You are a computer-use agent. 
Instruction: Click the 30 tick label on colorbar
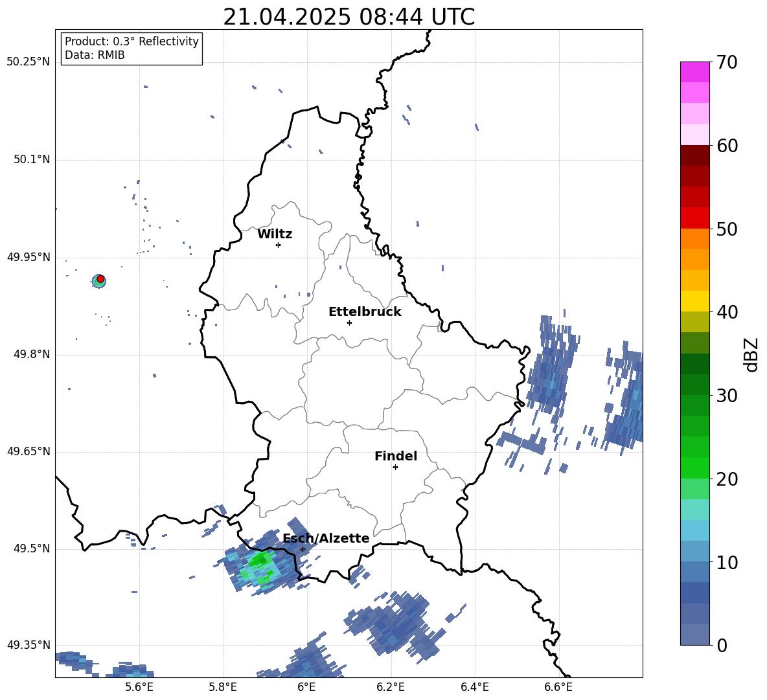(727, 395)
